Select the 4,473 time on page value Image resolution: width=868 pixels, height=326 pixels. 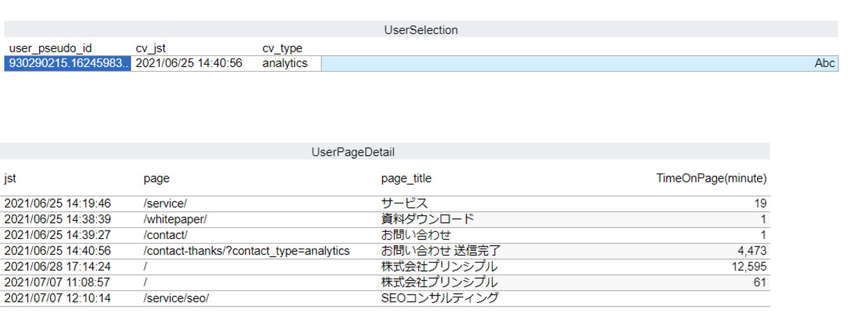[753, 251]
